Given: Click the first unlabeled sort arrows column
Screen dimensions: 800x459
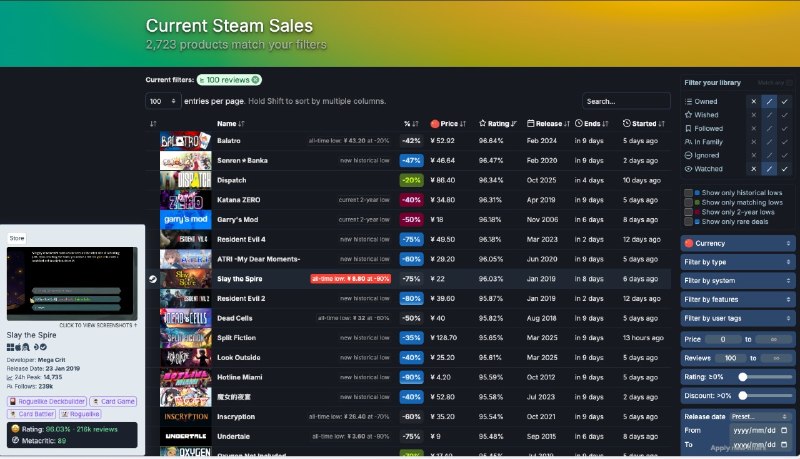Looking at the screenshot, I should point(153,123).
